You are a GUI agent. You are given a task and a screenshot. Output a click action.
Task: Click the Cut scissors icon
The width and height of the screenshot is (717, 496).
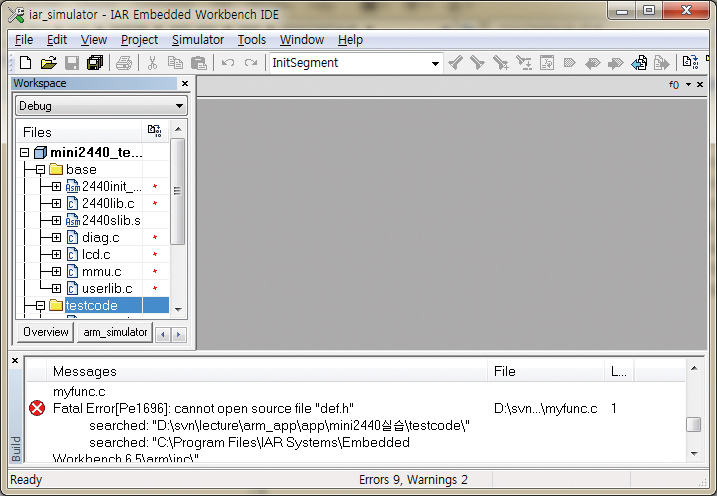tap(152, 63)
